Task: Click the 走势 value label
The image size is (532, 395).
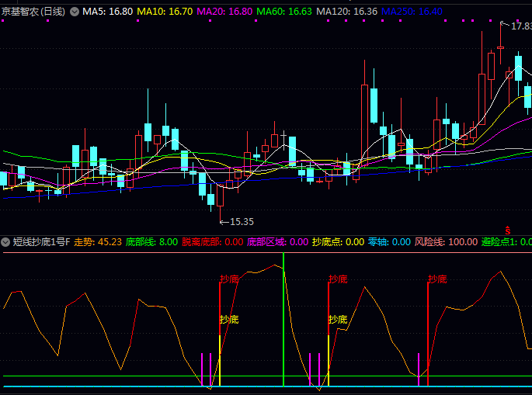Action: [98, 242]
